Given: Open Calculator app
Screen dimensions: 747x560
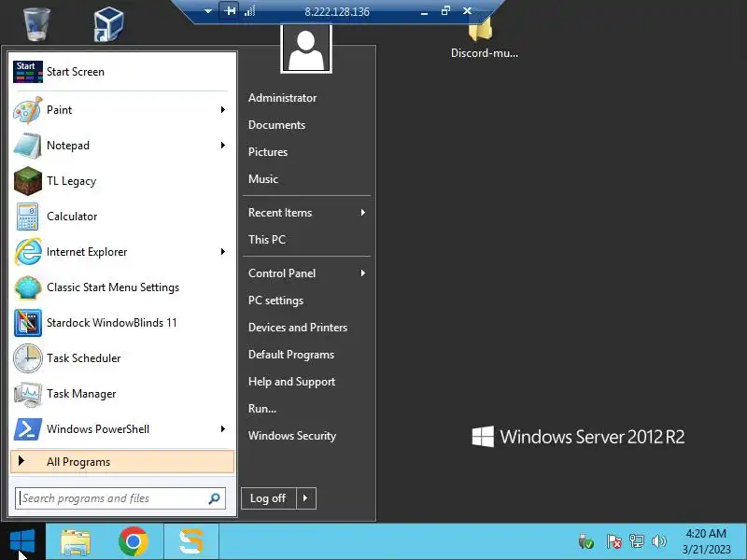Looking at the screenshot, I should [x=121, y=217].
